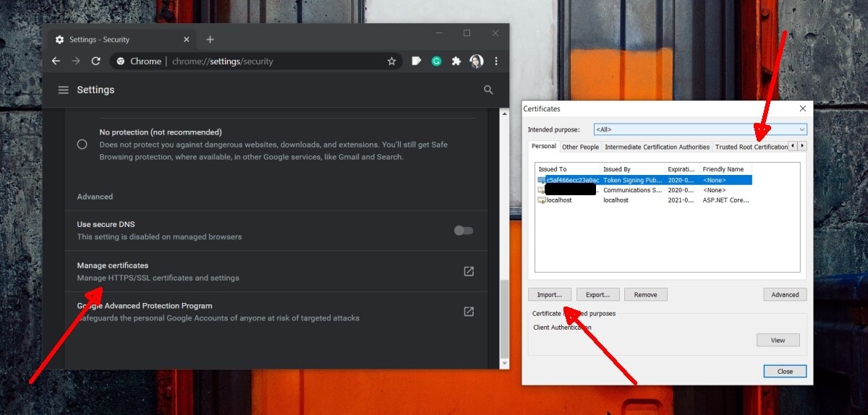This screenshot has width=868, height=415.
Task: Click the Advanced button in Certificates
Action: click(x=784, y=295)
